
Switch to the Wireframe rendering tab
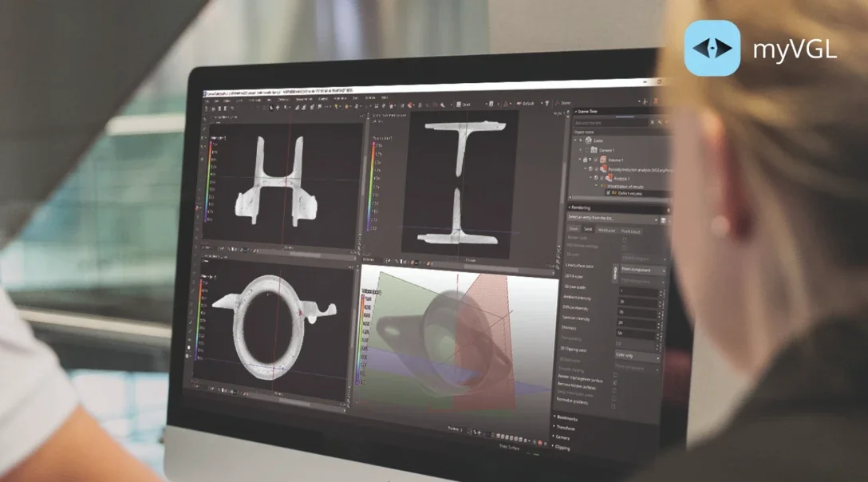pos(607,231)
